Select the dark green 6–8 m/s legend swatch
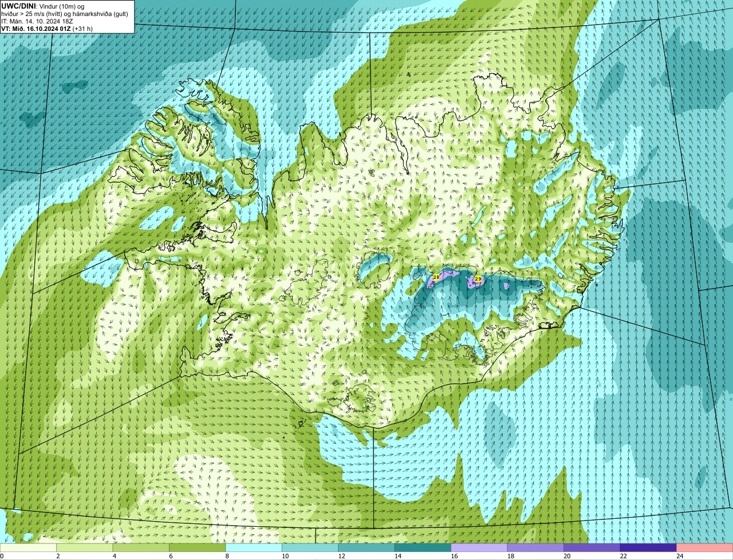This screenshot has height=560, width=733. point(198,548)
